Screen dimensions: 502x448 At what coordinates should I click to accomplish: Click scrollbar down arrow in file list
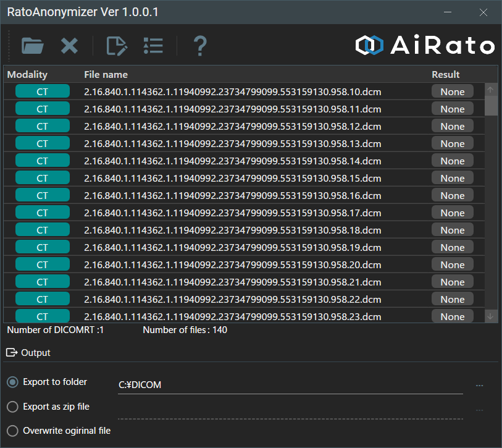click(491, 316)
